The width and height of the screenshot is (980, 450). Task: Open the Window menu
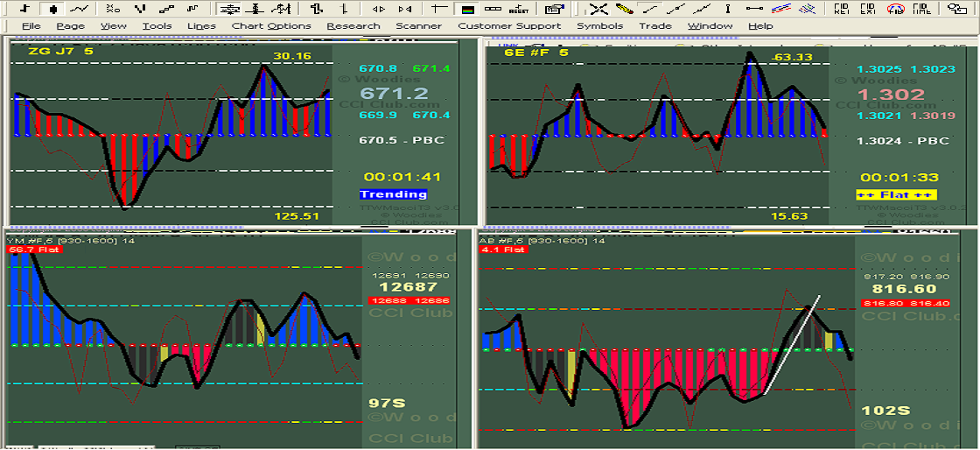pyautogui.click(x=710, y=26)
